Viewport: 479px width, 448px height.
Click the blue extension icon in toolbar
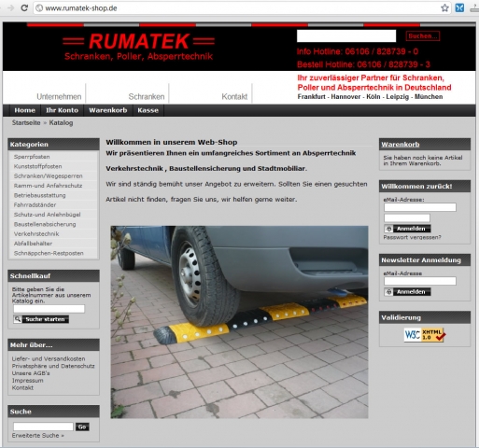click(459, 7)
